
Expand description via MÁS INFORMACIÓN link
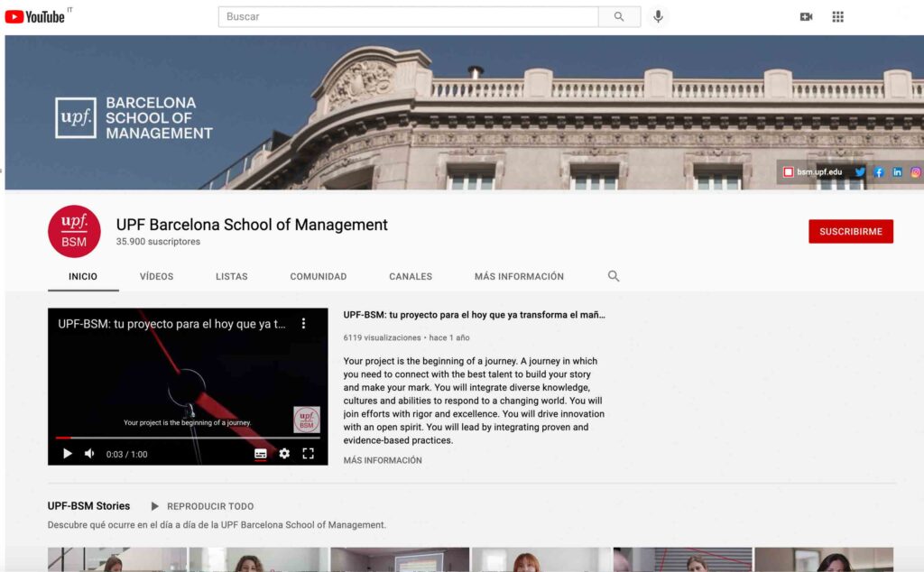(383, 460)
